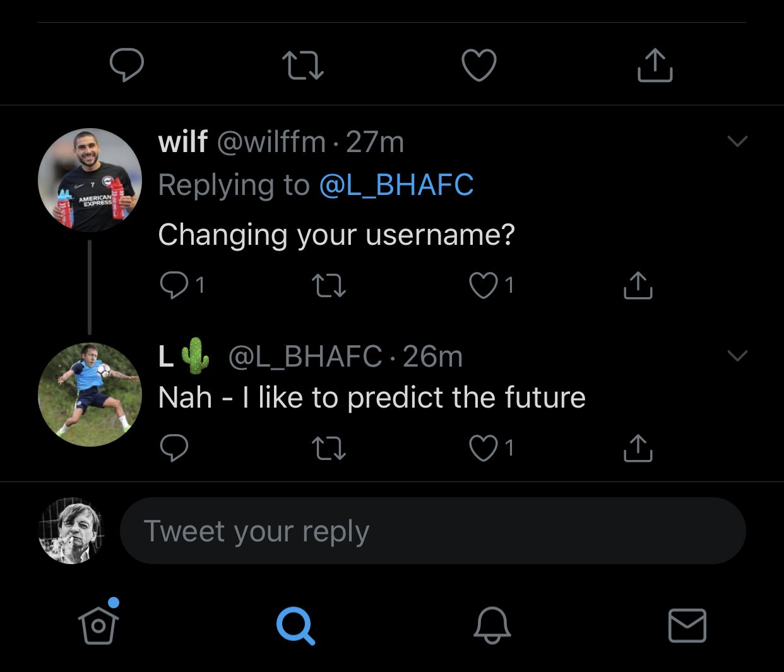Tap the @L_BHAFC mention link
The height and width of the screenshot is (672, 784).
[x=396, y=186]
